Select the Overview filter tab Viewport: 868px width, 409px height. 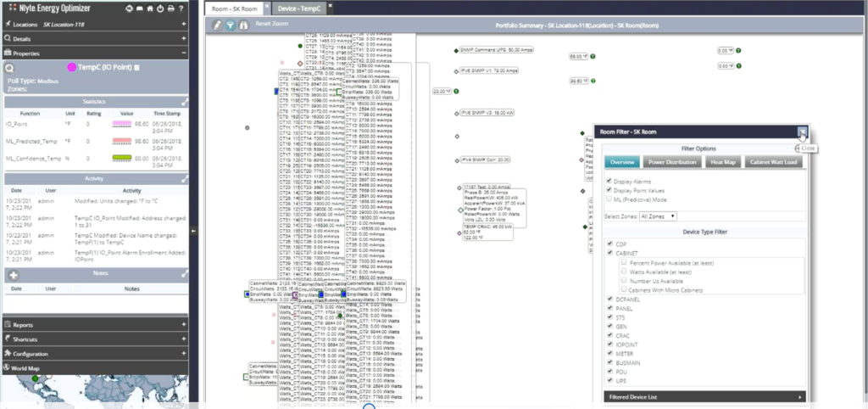tap(622, 162)
